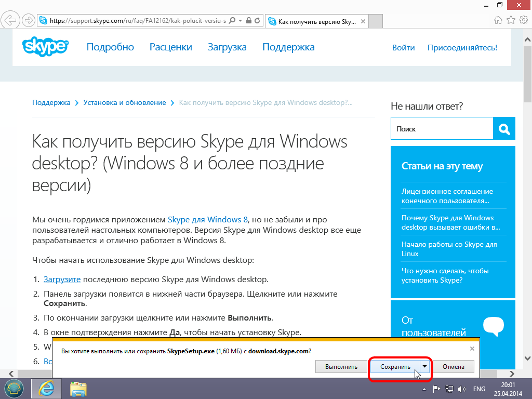Open browser Tools gear icon
Image resolution: width=532 pixels, height=399 pixels.
click(524, 20)
